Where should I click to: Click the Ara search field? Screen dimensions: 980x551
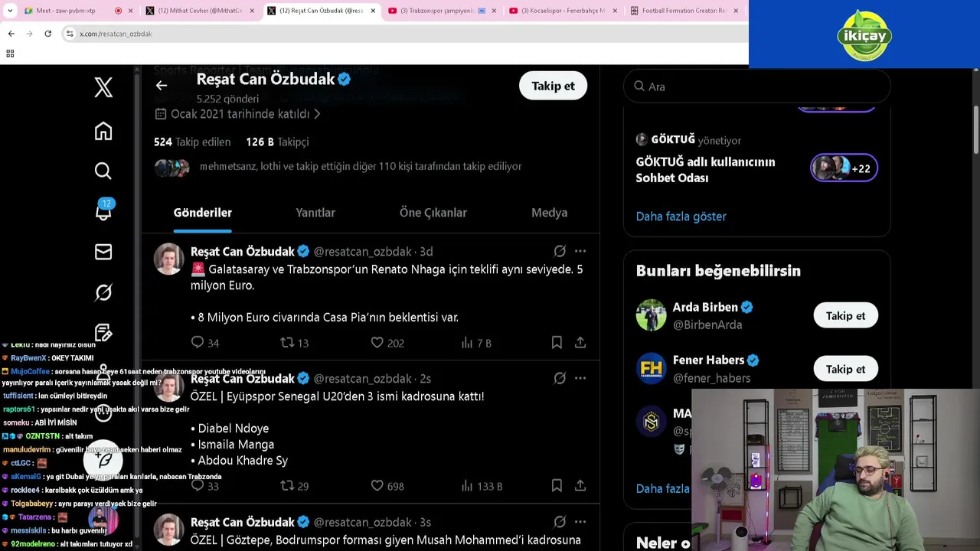click(x=756, y=86)
